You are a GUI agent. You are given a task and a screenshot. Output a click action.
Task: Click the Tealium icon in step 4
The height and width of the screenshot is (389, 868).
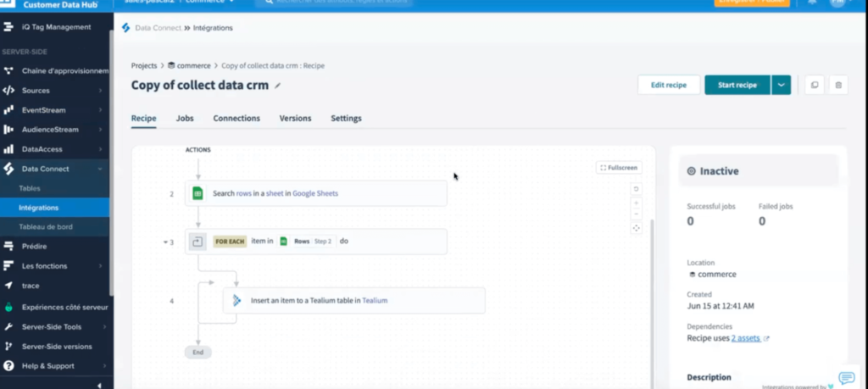(236, 300)
